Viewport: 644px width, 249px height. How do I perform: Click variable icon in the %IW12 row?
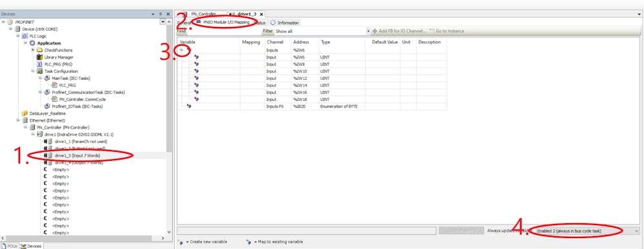[197, 78]
